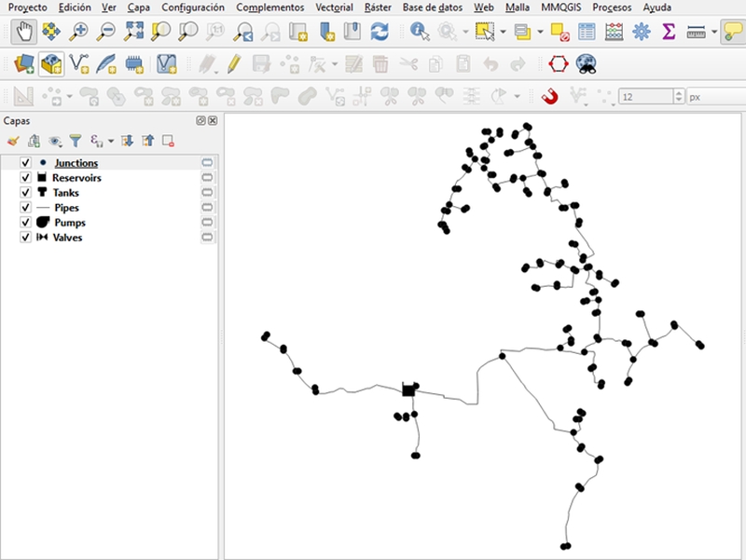This screenshot has width=746, height=560.
Task: Open the Attribute Table icon
Action: tap(587, 32)
